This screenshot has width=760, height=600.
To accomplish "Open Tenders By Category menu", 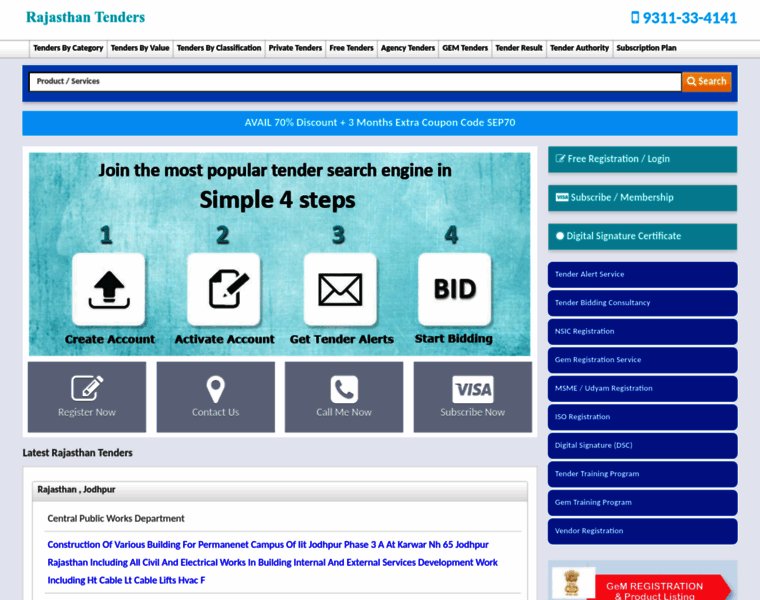I will click(x=68, y=48).
